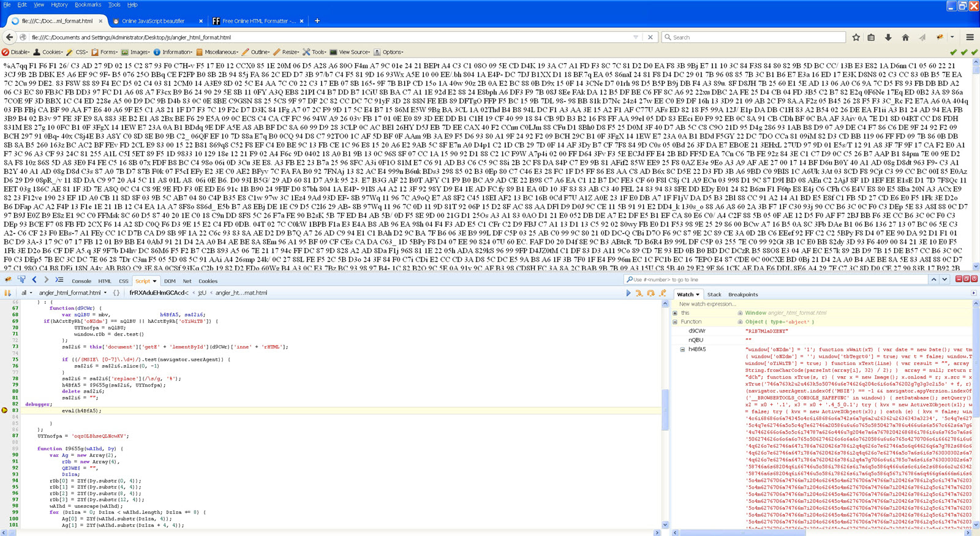Image resolution: width=980 pixels, height=536 pixels.
Task: Open the Forms toolbar menu
Action: pyautogui.click(x=105, y=52)
